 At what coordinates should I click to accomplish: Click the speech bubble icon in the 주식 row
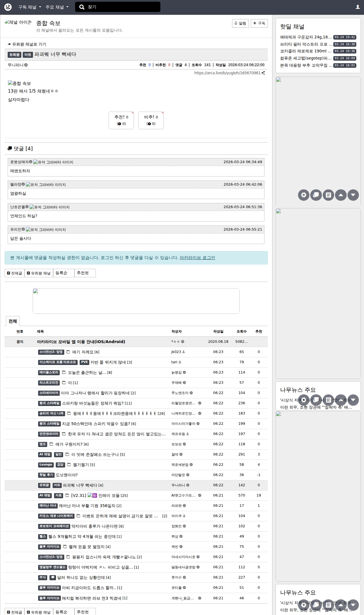pos(53,577)
